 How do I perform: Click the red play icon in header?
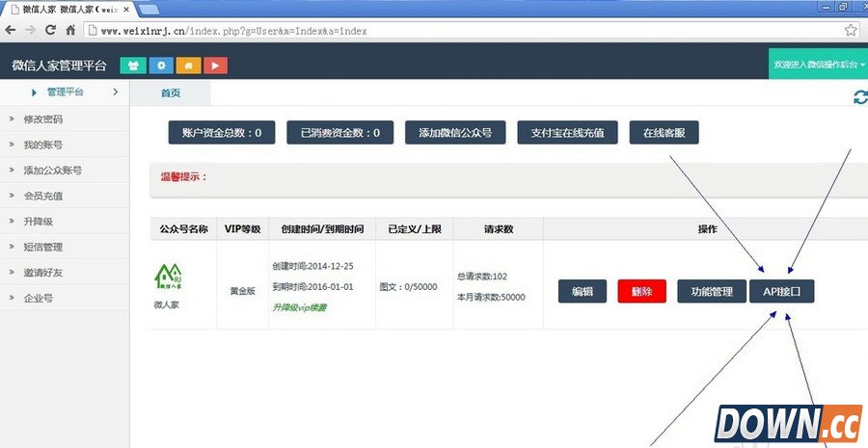point(216,66)
